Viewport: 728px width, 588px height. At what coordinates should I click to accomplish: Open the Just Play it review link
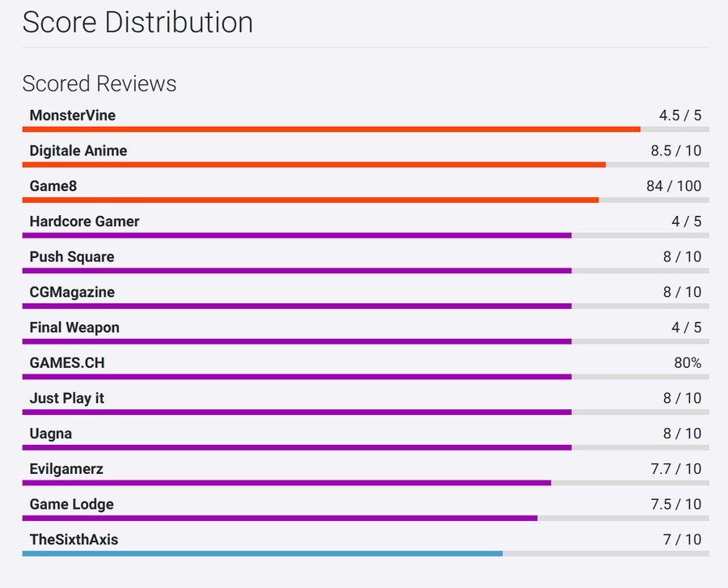click(66, 398)
